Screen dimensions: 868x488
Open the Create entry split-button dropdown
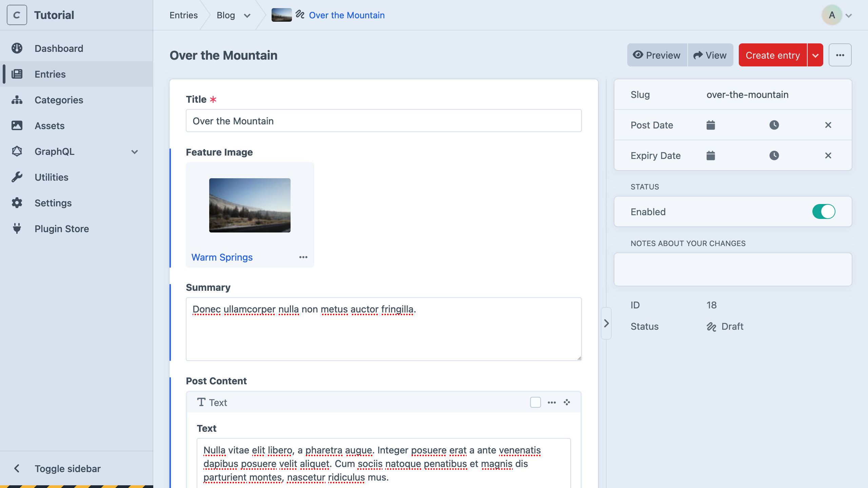tap(815, 55)
